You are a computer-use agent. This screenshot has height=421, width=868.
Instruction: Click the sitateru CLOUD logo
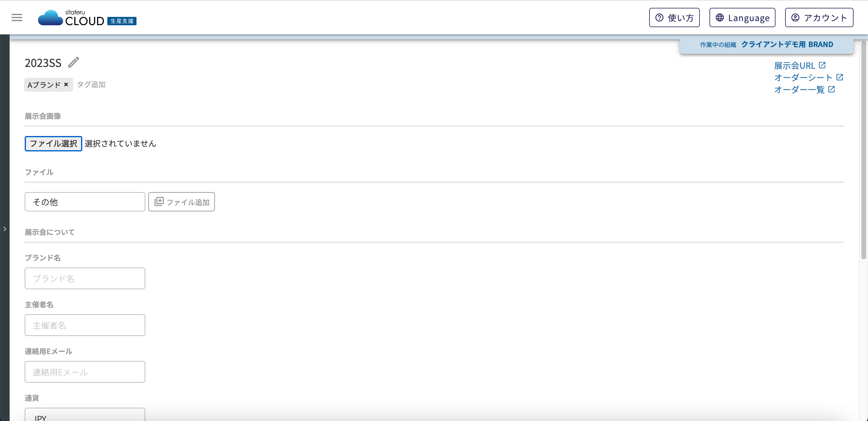click(87, 17)
